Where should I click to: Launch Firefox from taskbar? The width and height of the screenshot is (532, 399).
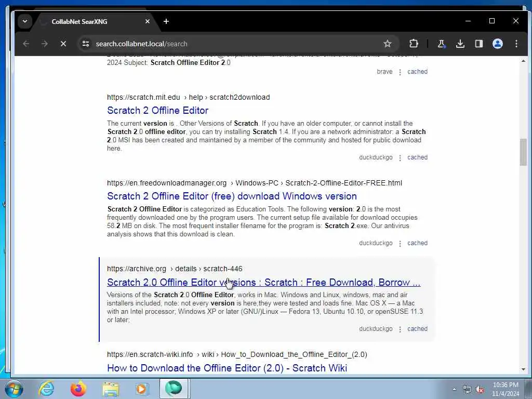[x=78, y=389]
